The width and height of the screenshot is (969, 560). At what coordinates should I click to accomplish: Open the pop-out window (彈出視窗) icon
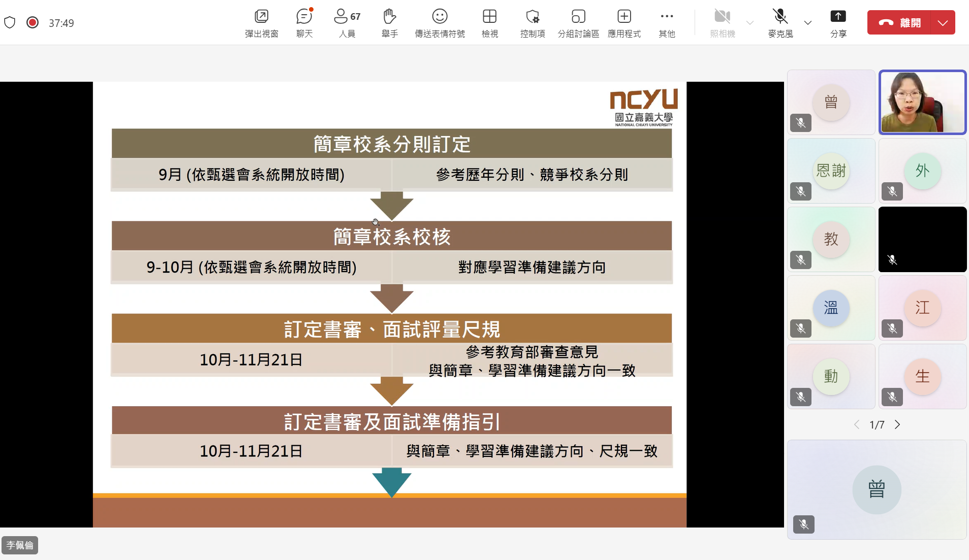pyautogui.click(x=261, y=22)
